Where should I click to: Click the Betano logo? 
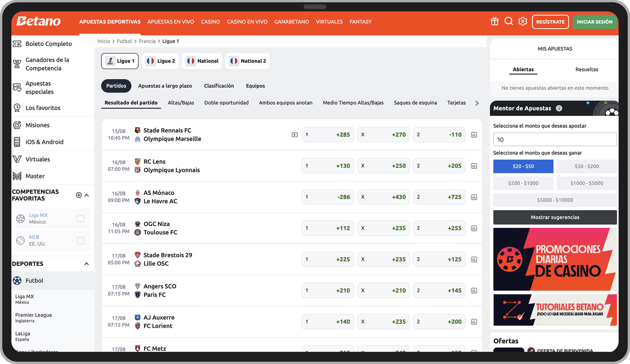click(38, 22)
